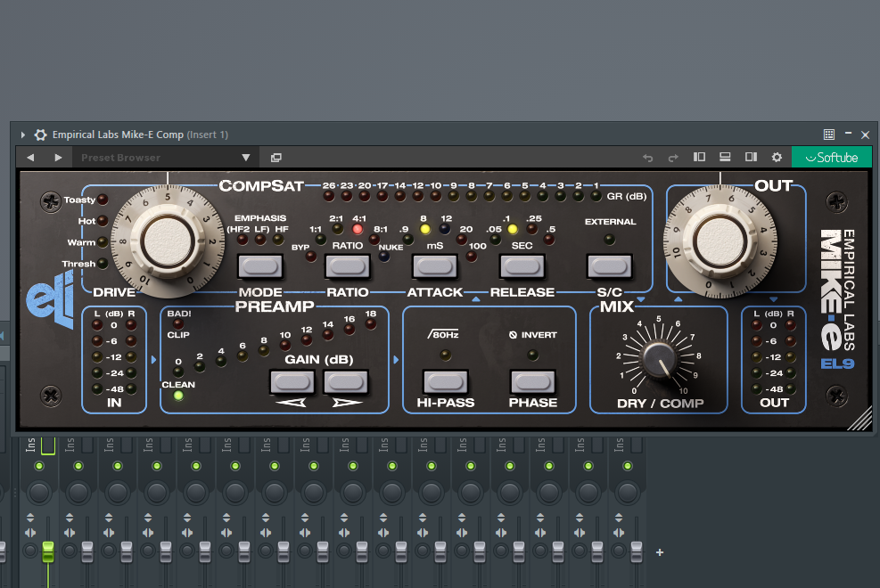Click the redo arrow in the plugin toolbar
The image size is (880, 588).
tap(673, 157)
